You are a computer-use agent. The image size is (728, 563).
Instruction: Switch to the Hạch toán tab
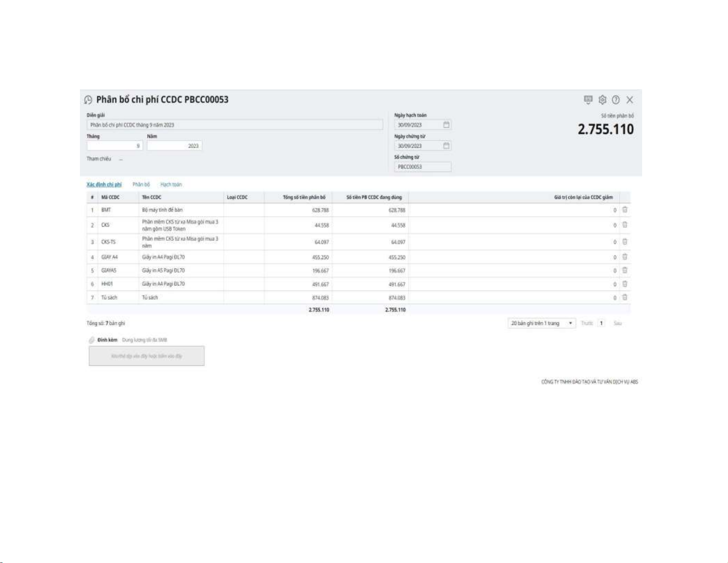click(x=171, y=184)
